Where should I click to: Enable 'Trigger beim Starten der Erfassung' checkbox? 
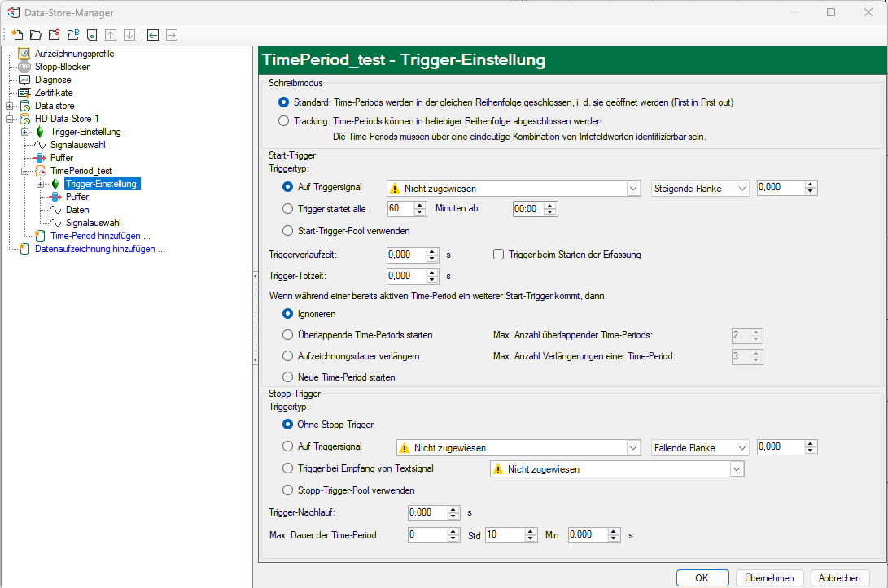(x=498, y=255)
